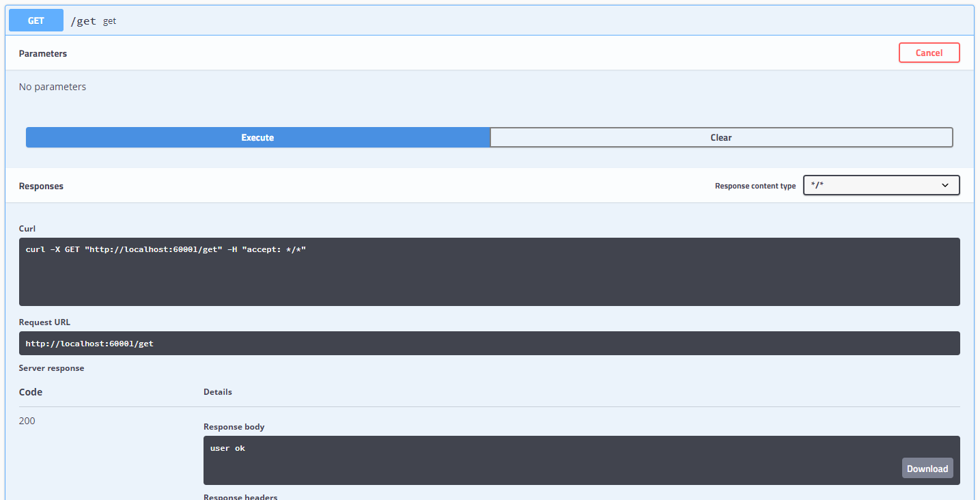Click the Details column header
The height and width of the screenshot is (500, 980).
[217, 391]
